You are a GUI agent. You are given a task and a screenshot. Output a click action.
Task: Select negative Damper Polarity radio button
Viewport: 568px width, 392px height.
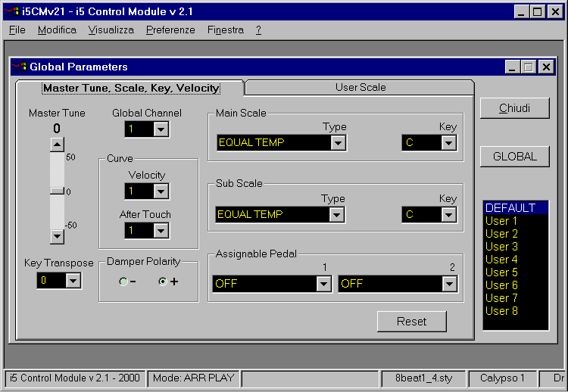coord(123,282)
